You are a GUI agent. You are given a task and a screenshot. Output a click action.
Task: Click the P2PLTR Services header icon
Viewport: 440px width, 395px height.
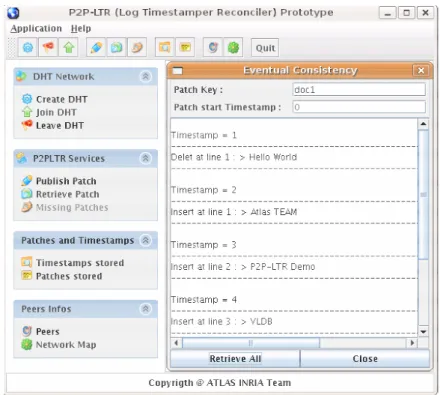point(21,158)
